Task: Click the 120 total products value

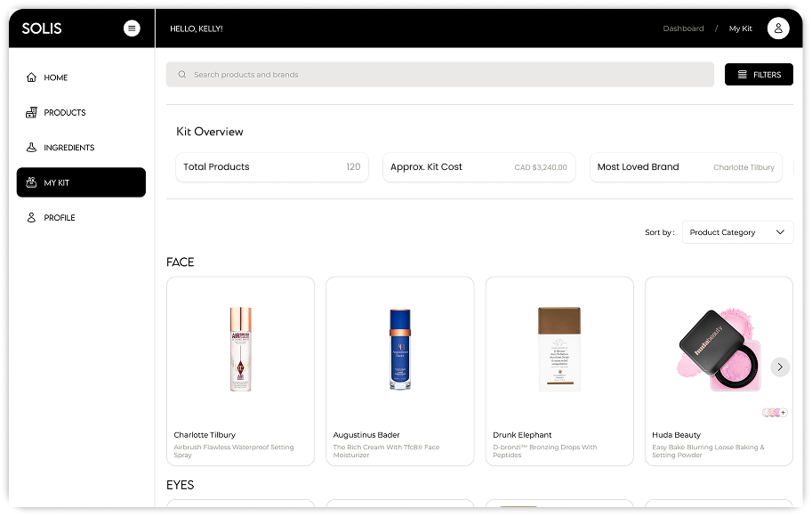Action: tap(353, 167)
